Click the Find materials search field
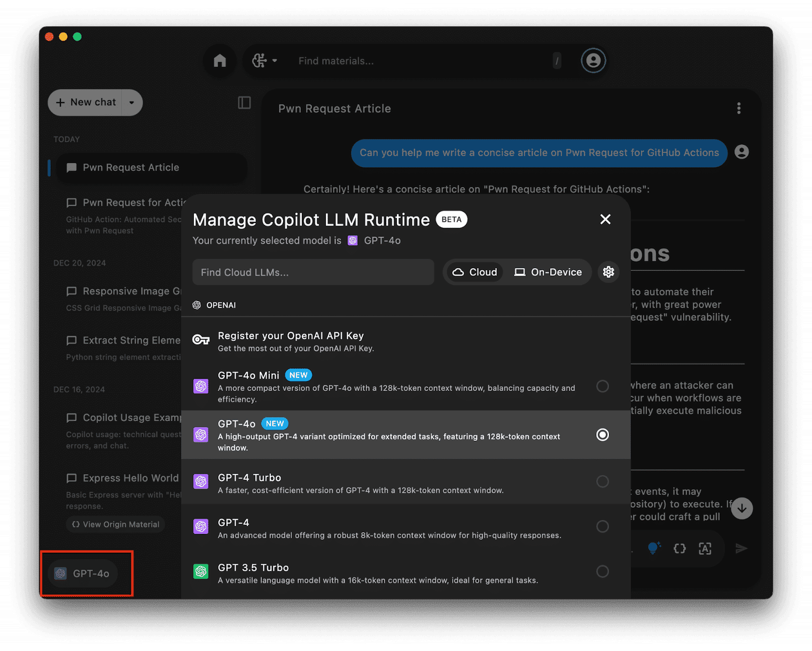Viewport: 812px width, 651px height. (422, 61)
